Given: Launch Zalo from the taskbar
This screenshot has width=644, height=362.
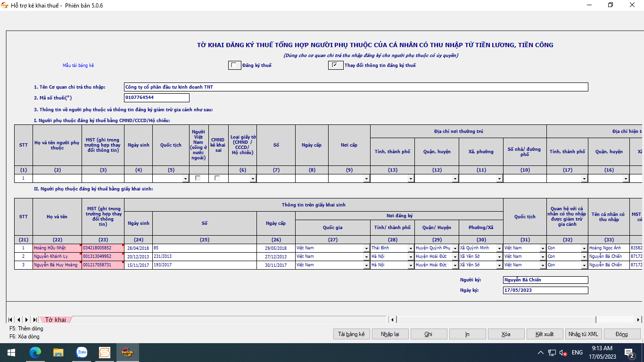Looking at the screenshot, I should (82, 352).
